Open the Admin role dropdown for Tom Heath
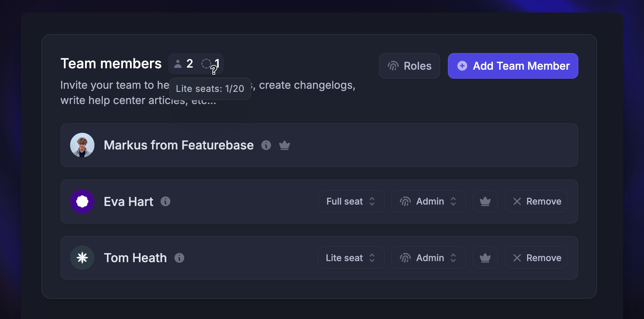Image resolution: width=644 pixels, height=319 pixels. coord(428,258)
